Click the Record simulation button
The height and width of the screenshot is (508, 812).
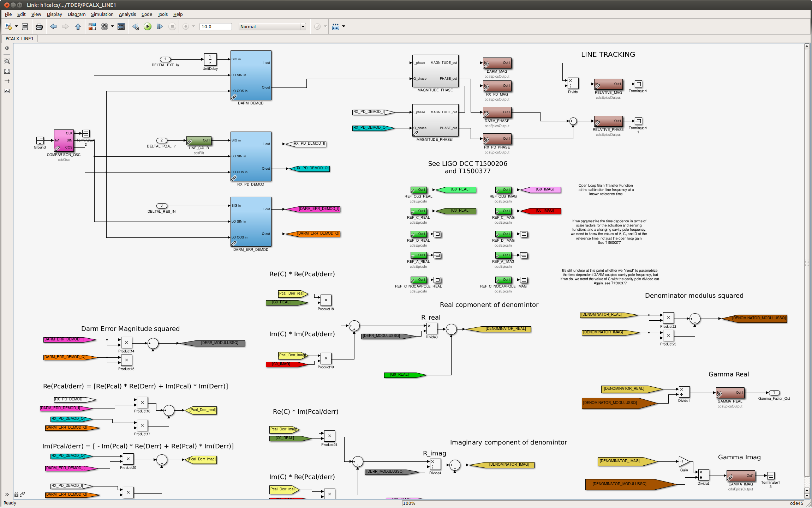[x=186, y=26]
